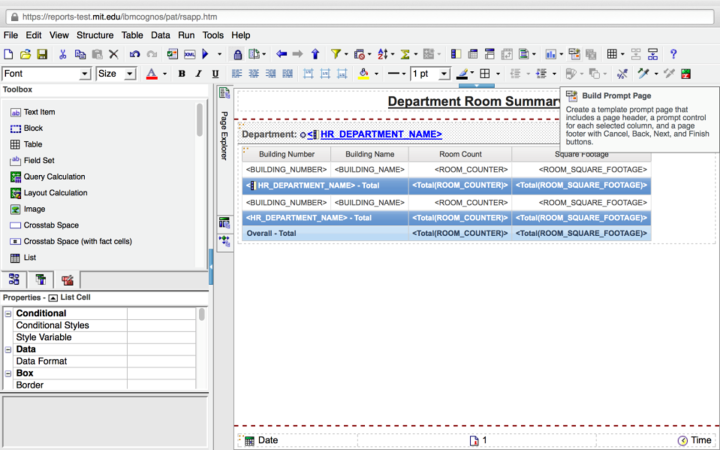Toggle Italic text formatting
Viewport: 720px width, 450px height.
click(x=200, y=74)
